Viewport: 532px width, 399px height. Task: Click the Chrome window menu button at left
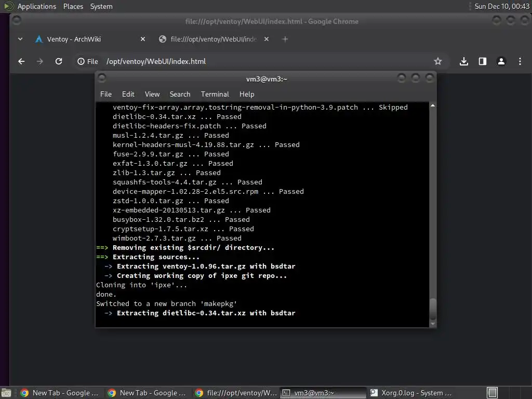[16, 20]
